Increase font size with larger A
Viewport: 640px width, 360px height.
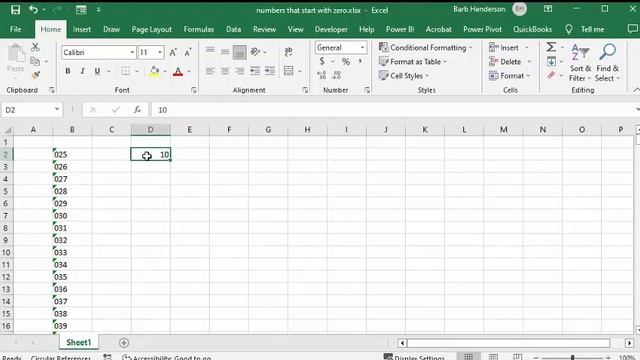click(x=173, y=52)
